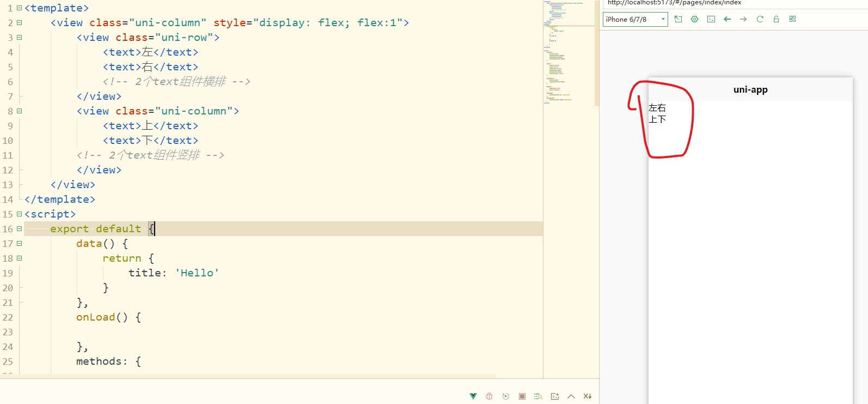This screenshot has height=404, width=868.
Task: Open the new terminal icon
Action: (x=555, y=396)
